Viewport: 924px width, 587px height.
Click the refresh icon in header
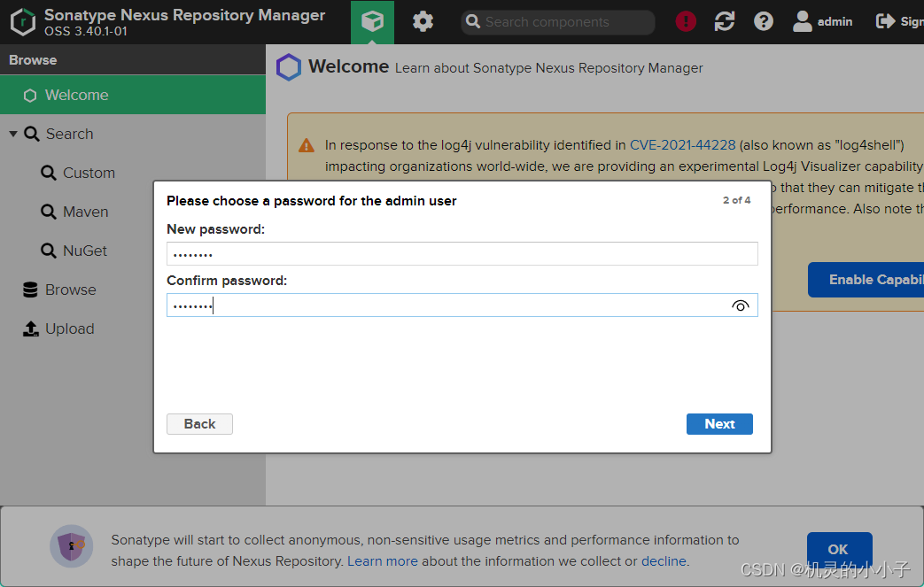725,22
